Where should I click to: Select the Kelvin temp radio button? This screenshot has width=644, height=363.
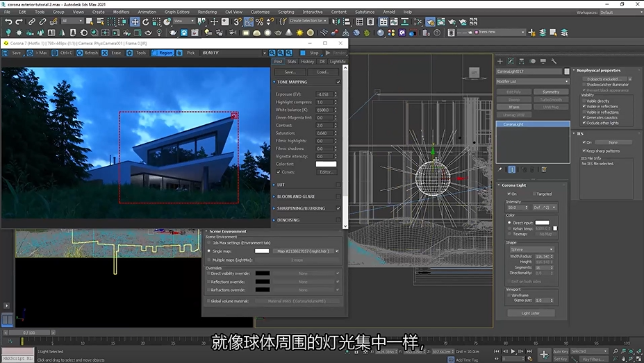[509, 228]
